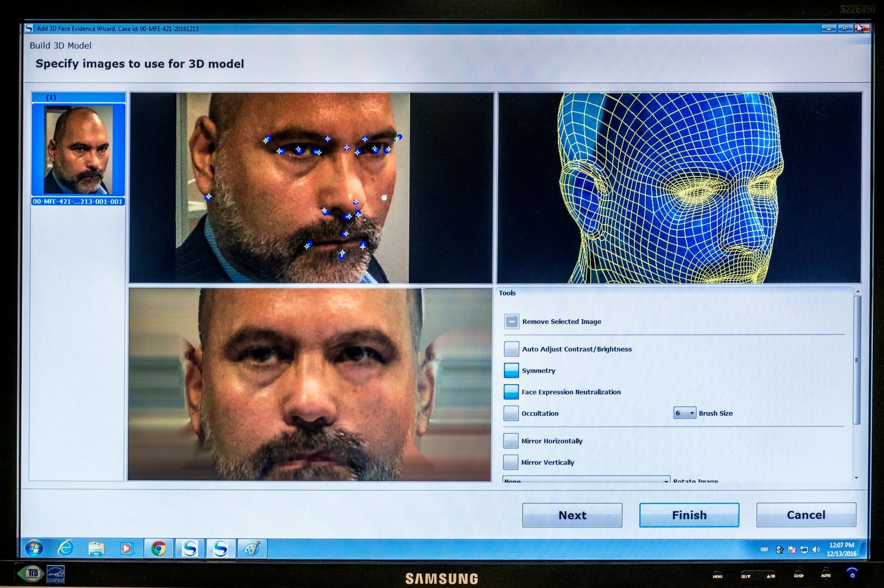This screenshot has width=884, height=588.
Task: Open Windows Explorer folder icon in taskbar
Action: (x=96, y=549)
